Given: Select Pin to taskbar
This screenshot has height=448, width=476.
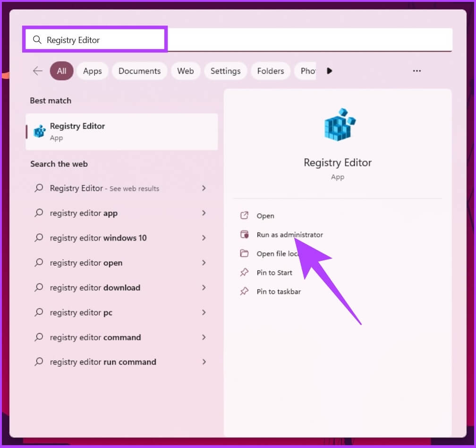Looking at the screenshot, I should click(x=279, y=291).
